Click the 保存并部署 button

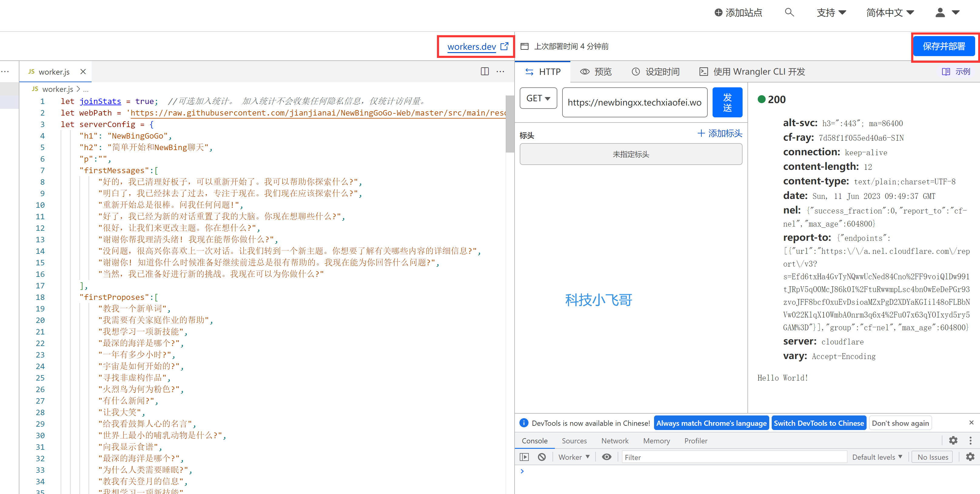click(944, 46)
